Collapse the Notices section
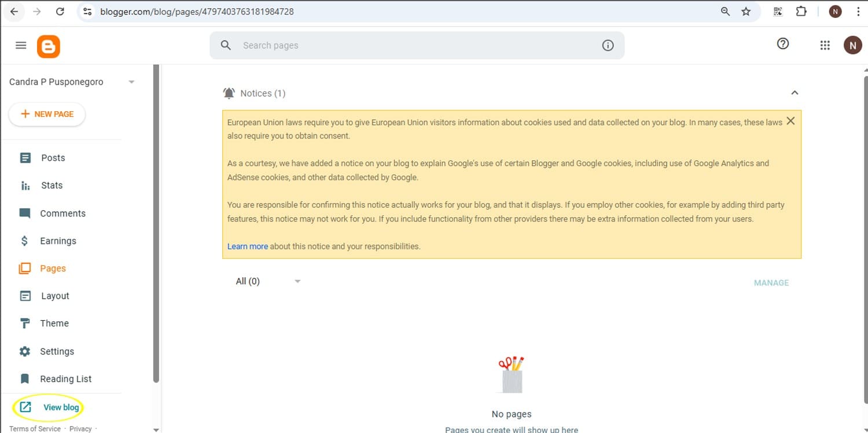 pyautogui.click(x=795, y=93)
